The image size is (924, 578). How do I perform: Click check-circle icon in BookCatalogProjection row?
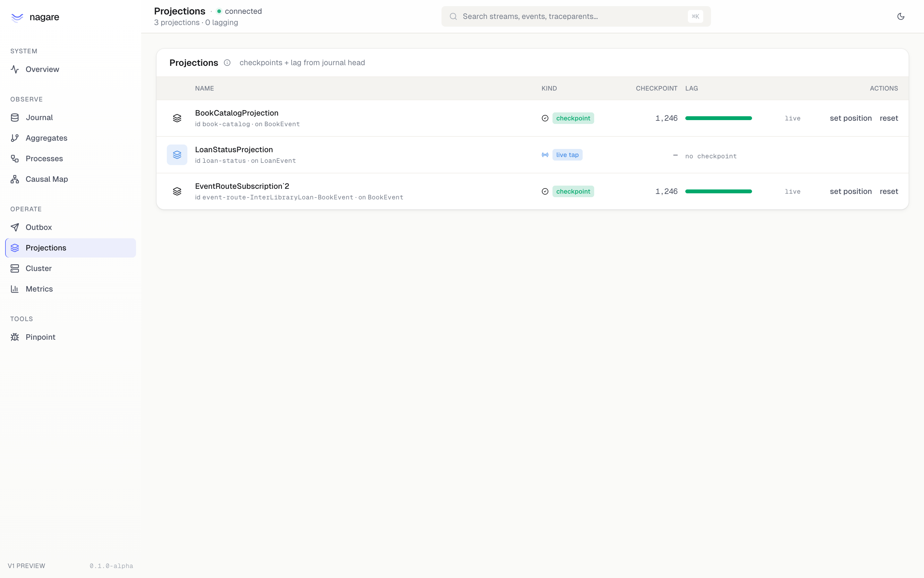pos(545,118)
